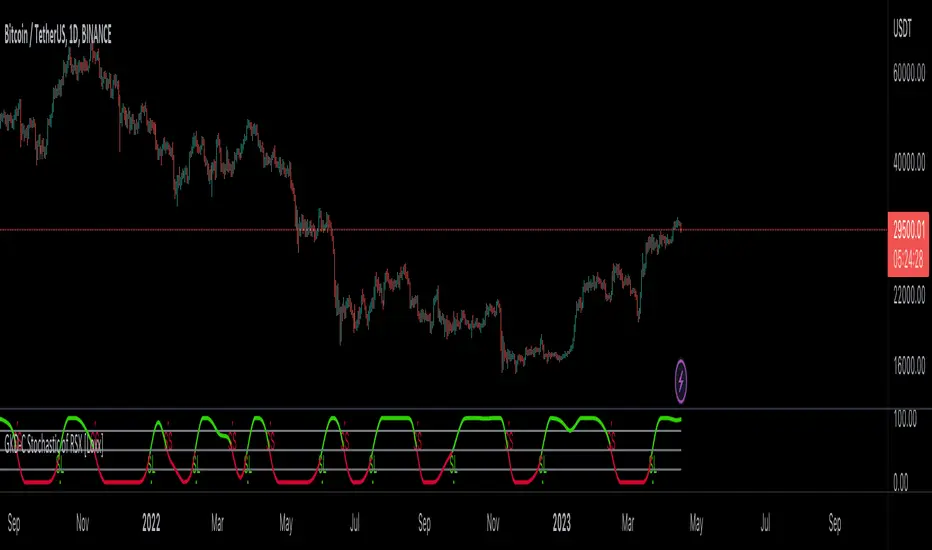
Task: Click the 100.00 indicator scale label
Action: tap(905, 419)
